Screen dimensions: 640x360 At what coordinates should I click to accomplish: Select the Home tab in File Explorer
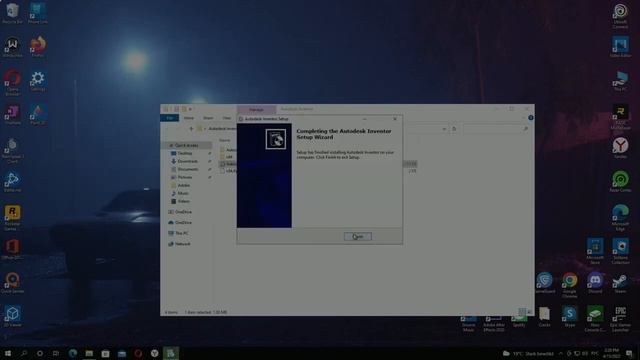pyautogui.click(x=189, y=118)
